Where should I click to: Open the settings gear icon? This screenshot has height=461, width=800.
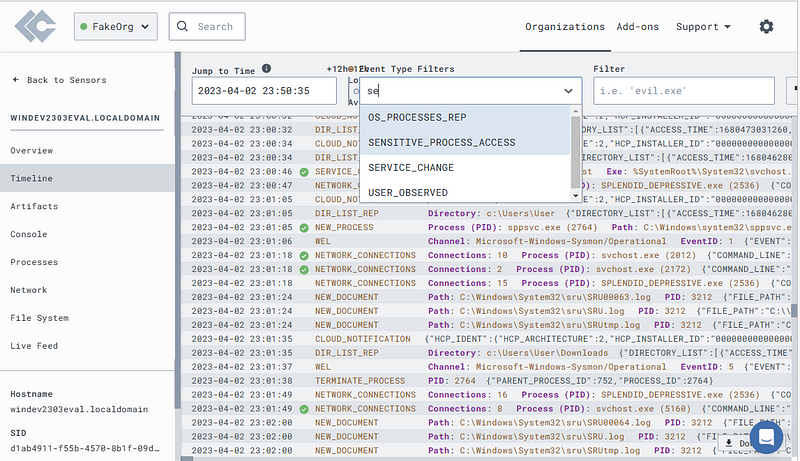(x=766, y=27)
